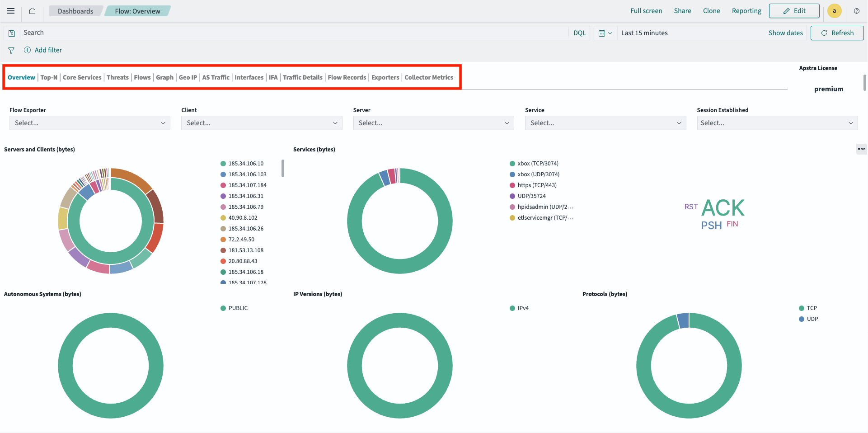Viewport: 868px width, 433px height.
Task: Open the hamburger navigation menu
Action: (11, 11)
